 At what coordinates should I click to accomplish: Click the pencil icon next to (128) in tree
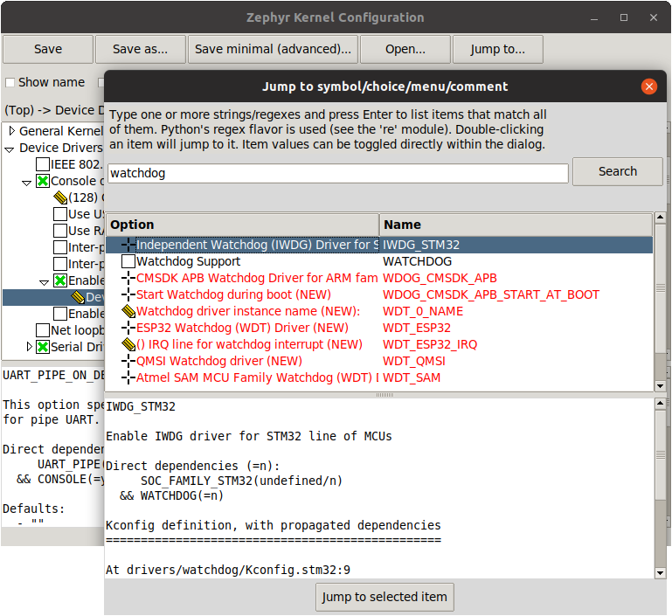coord(60,197)
